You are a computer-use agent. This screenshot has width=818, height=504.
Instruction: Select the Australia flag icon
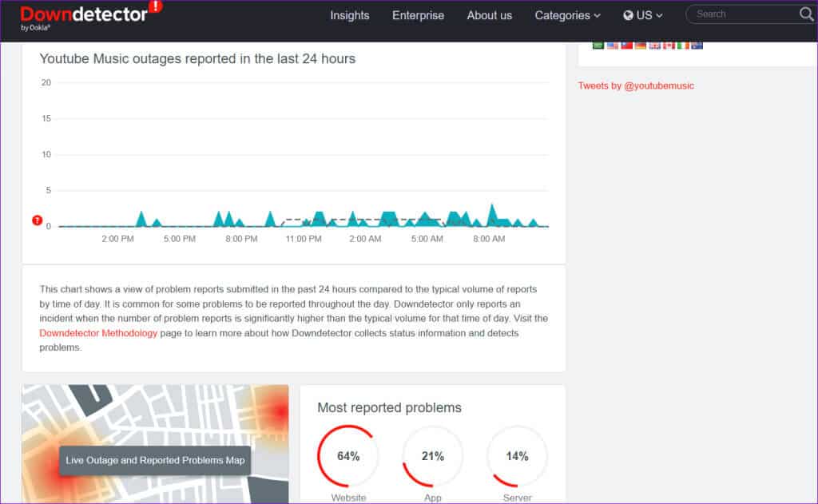coord(697,46)
